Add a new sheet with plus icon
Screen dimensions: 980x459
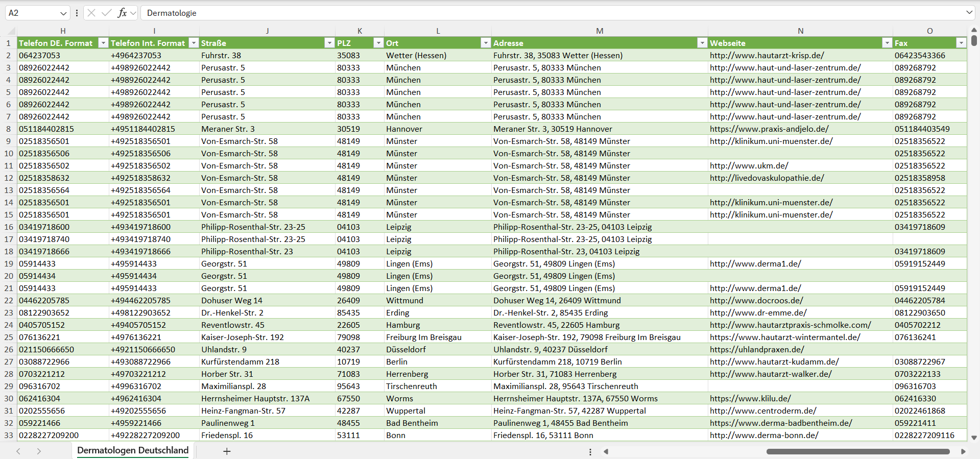(x=227, y=451)
